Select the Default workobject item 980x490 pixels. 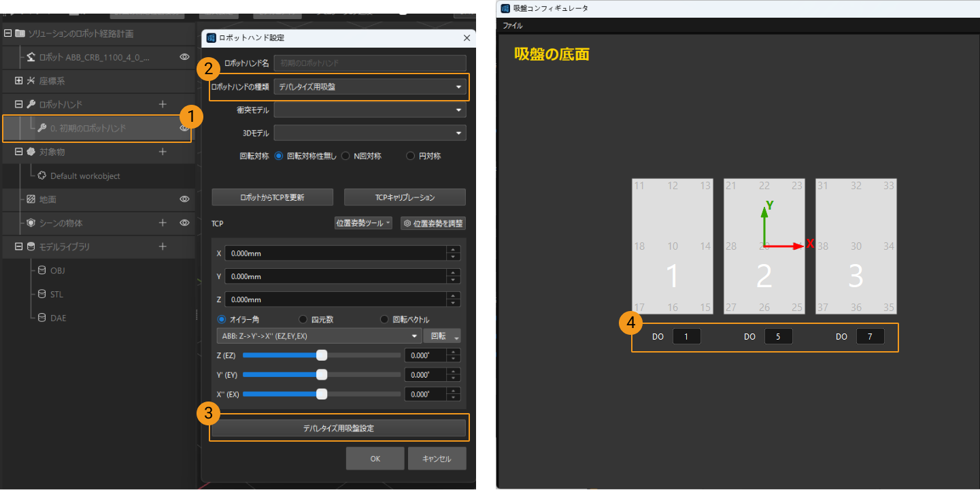click(x=84, y=176)
